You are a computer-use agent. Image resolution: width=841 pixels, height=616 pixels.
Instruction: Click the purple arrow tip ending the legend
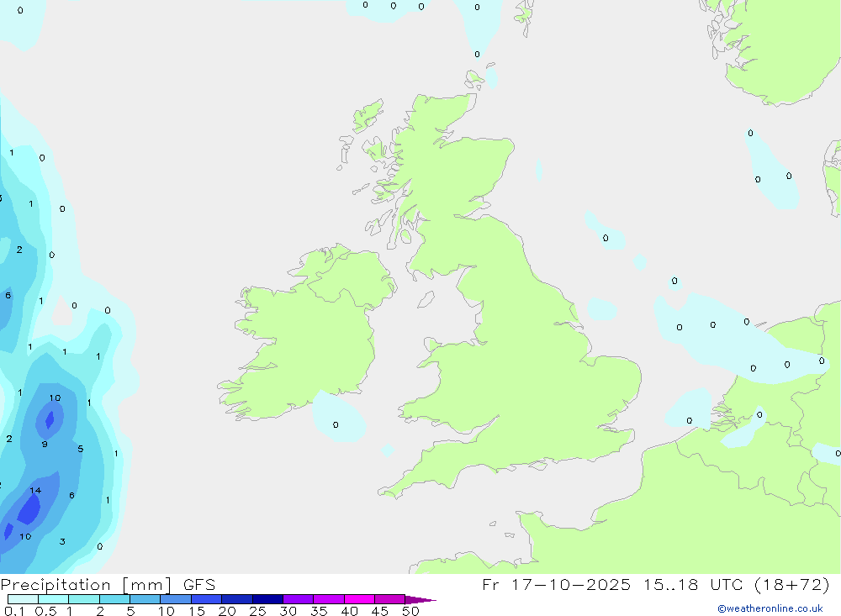coord(420,599)
